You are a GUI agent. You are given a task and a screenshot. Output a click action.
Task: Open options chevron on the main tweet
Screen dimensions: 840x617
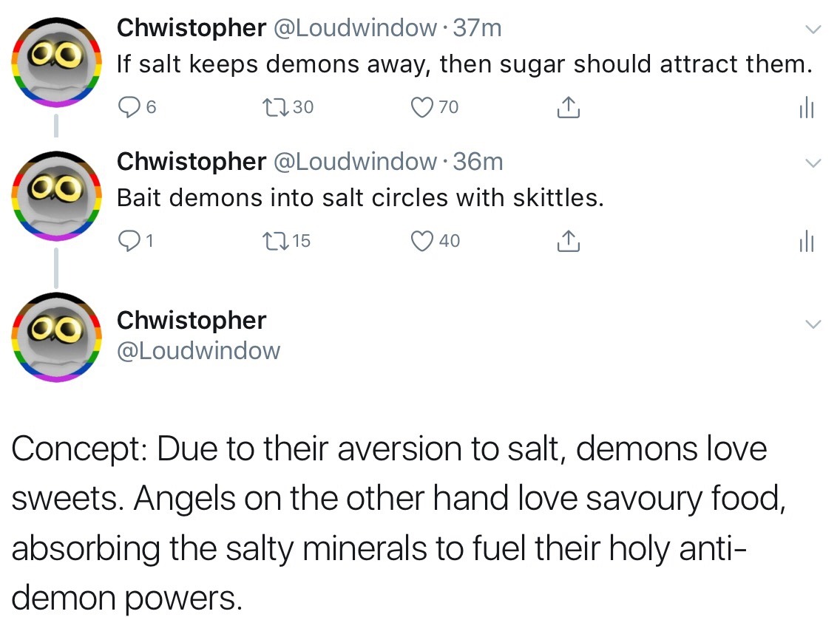(812, 324)
